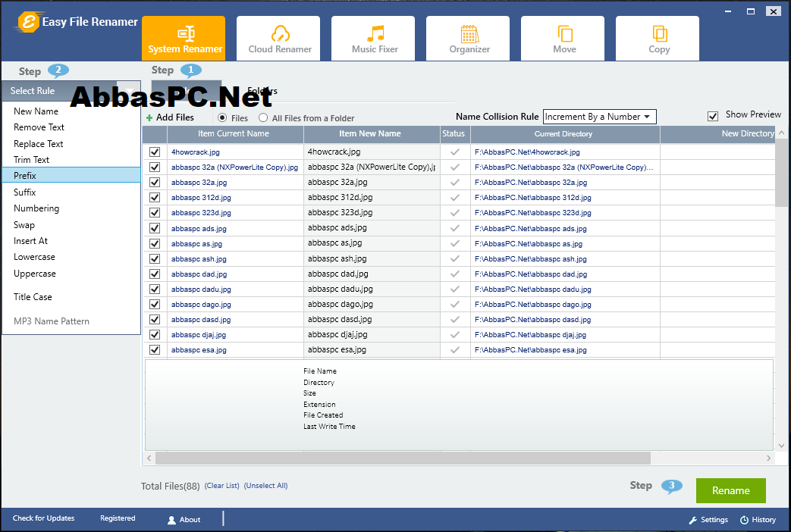The image size is (791, 532).
Task: Click the History clock icon
Action: click(744, 520)
